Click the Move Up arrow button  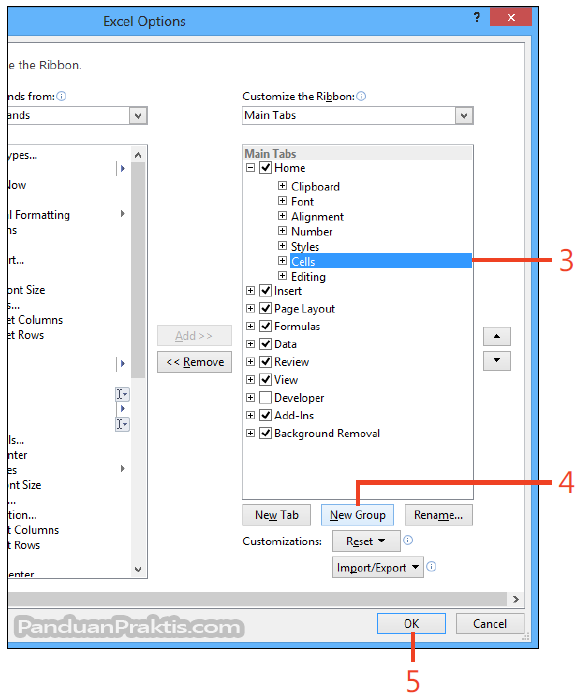coord(497,337)
